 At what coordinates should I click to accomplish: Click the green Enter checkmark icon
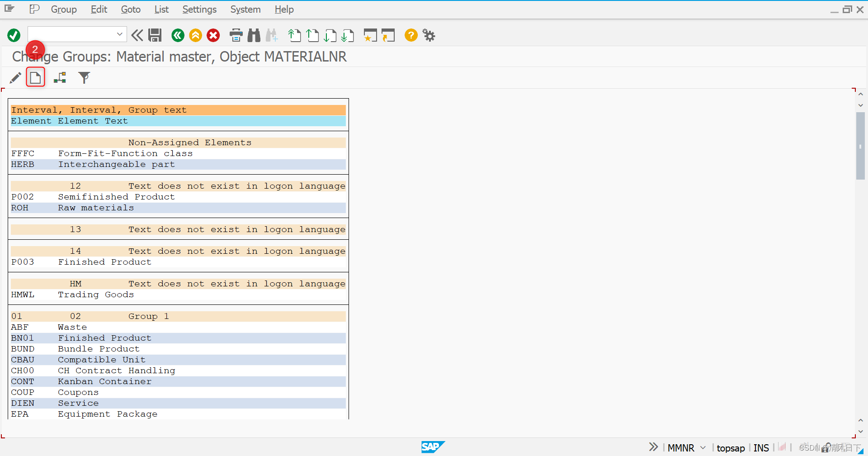[x=14, y=35]
